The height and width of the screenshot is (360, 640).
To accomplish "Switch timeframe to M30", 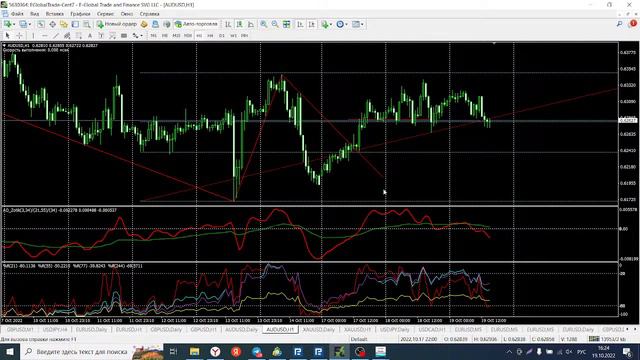I will coord(187,36).
